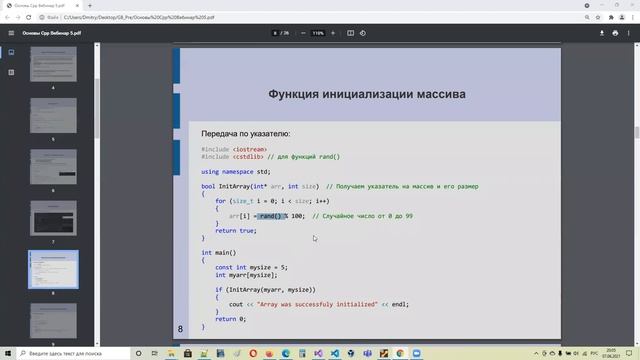This screenshot has height=360, width=640.
Task: Click the 'using namespace std;' line
Action: (236, 172)
